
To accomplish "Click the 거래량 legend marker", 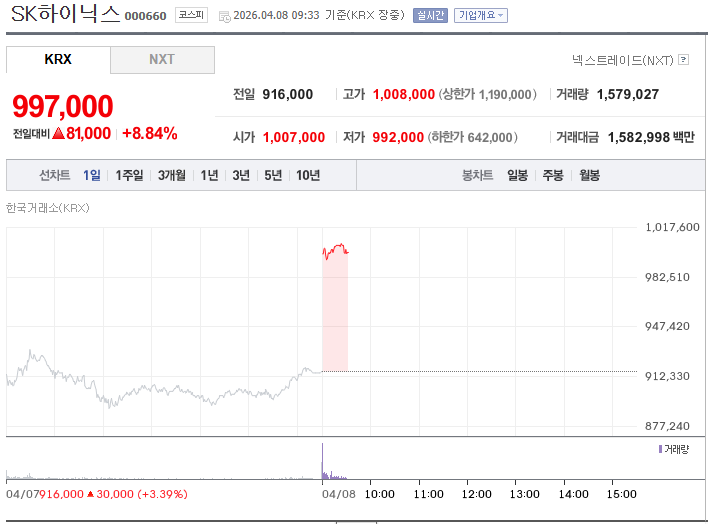I will [661, 449].
